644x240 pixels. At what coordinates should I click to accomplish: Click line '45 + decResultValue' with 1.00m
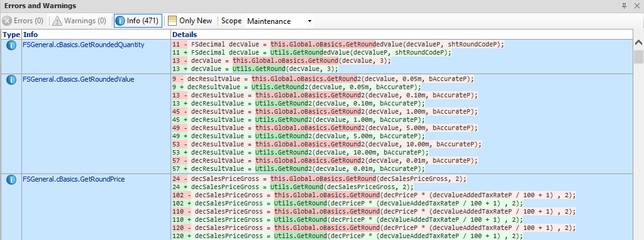(299, 120)
